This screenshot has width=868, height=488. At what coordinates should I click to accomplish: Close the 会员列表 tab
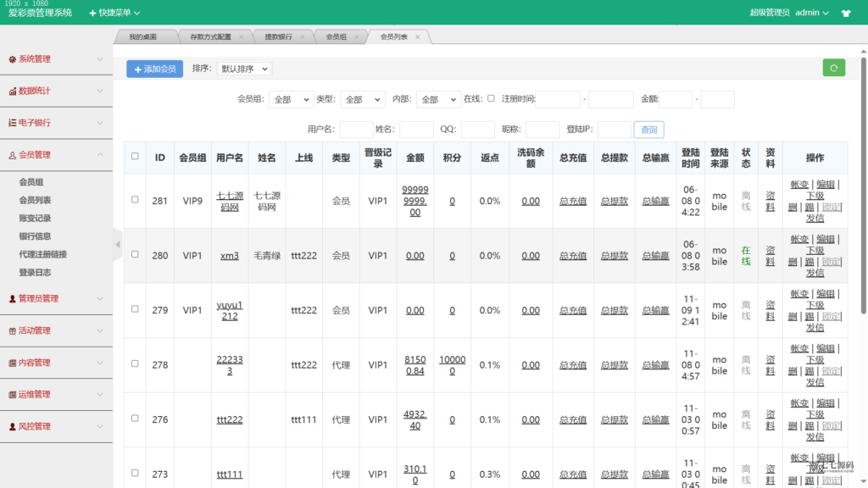click(x=417, y=37)
